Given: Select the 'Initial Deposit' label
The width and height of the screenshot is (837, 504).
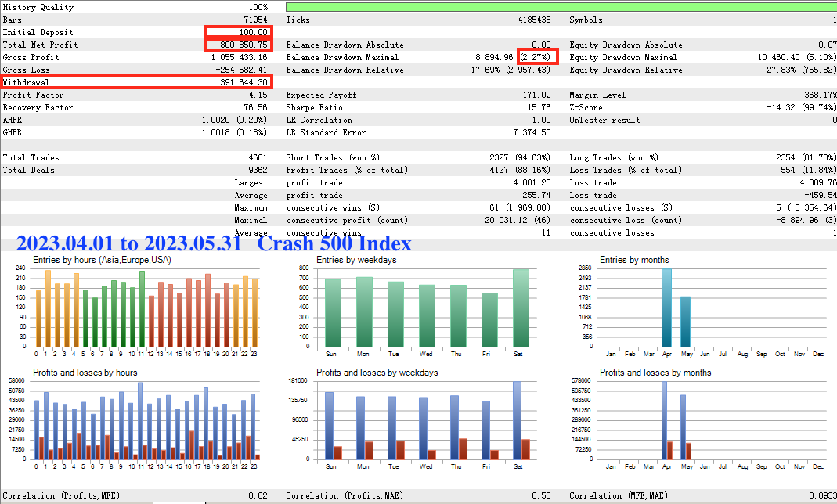Looking at the screenshot, I should 38,33.
